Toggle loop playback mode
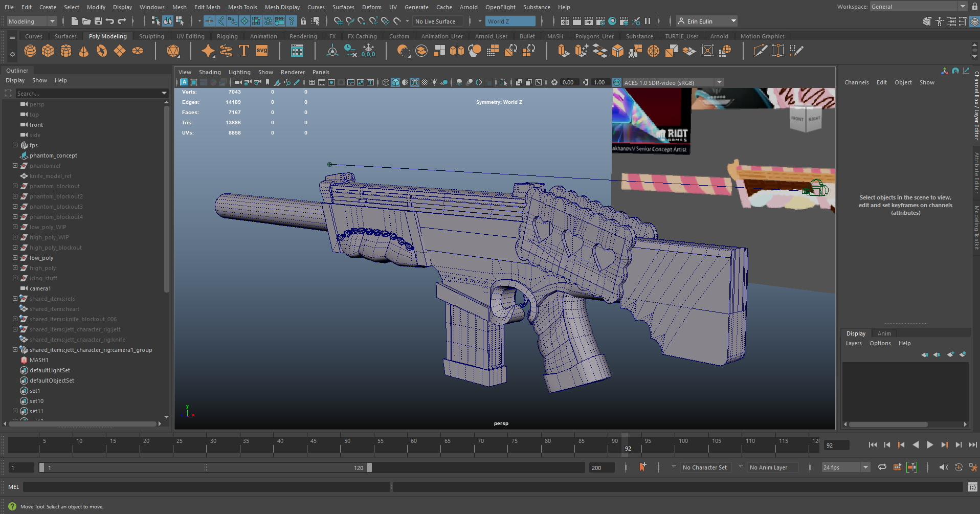Viewport: 980px width, 514px height. click(882, 467)
